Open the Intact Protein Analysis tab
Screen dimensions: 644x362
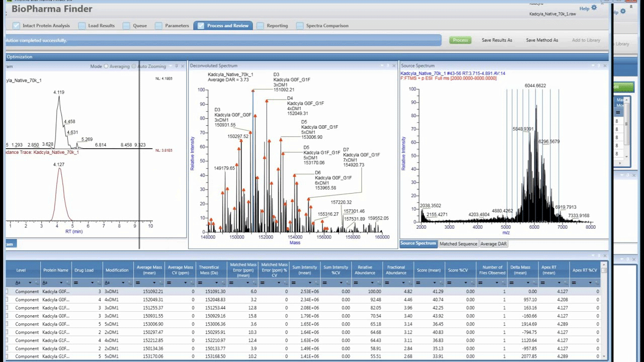click(41, 26)
